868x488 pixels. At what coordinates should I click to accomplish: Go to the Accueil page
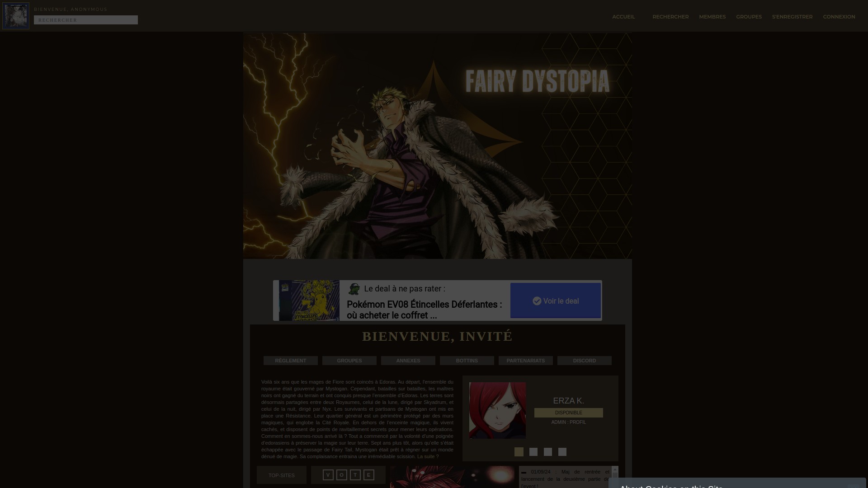pyautogui.click(x=623, y=17)
